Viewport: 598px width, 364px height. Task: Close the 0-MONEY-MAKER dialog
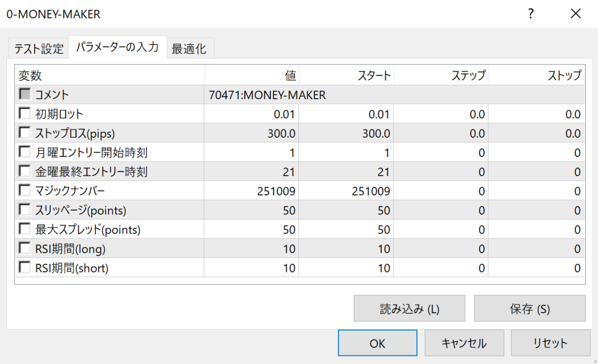pyautogui.click(x=576, y=14)
